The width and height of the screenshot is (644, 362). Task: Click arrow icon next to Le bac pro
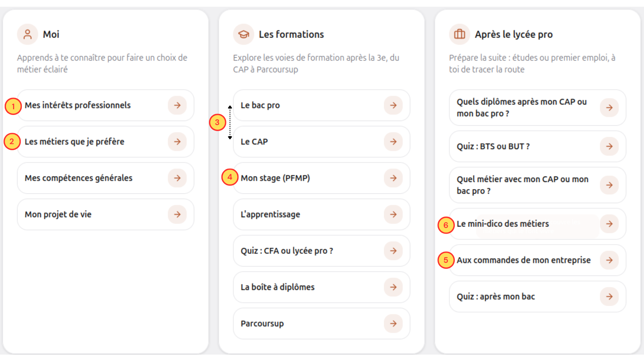point(393,105)
